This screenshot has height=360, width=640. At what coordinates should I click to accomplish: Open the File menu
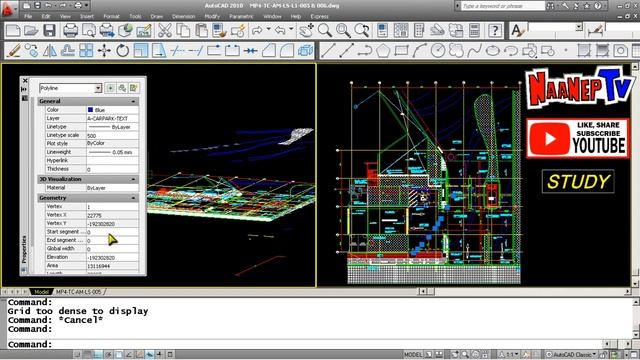tap(28, 16)
